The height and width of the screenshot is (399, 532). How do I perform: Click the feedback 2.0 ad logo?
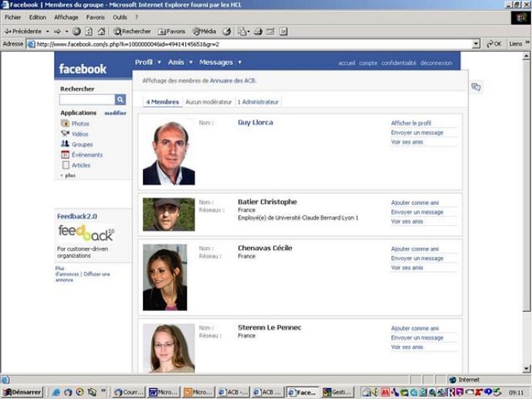coord(86,233)
